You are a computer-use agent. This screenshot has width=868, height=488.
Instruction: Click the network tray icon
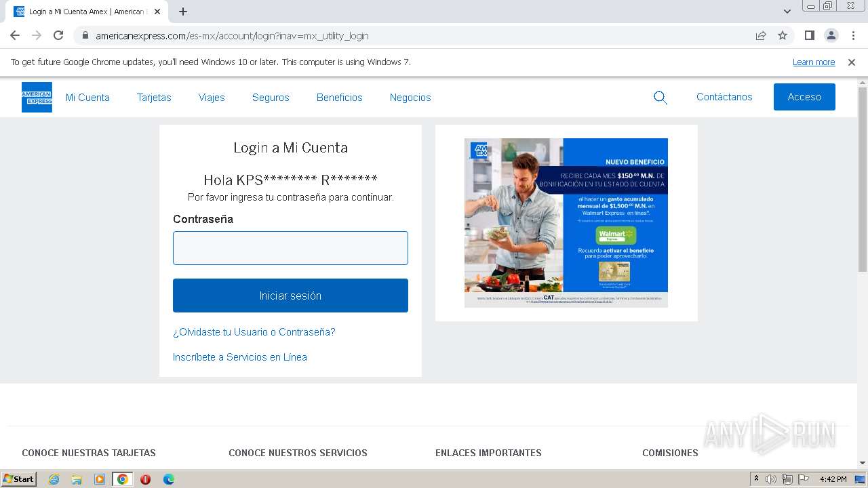point(787,479)
